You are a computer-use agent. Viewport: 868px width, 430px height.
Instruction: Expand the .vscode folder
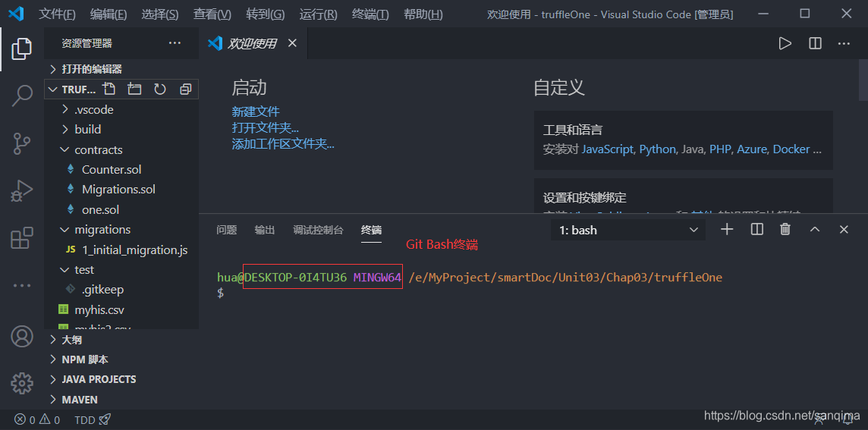[x=121, y=109]
